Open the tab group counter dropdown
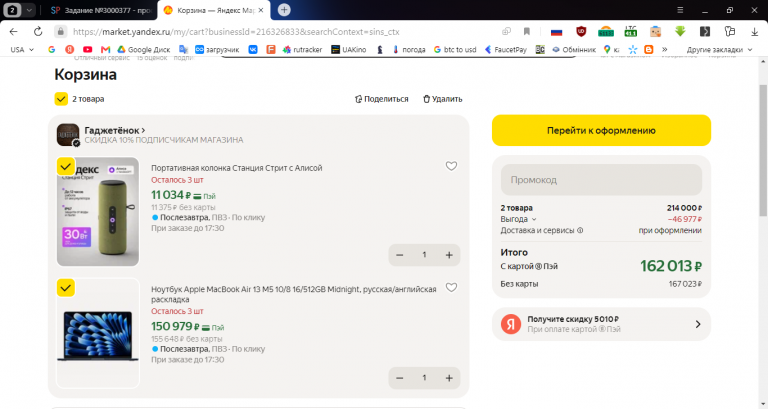The height and width of the screenshot is (409, 768). pos(20,10)
